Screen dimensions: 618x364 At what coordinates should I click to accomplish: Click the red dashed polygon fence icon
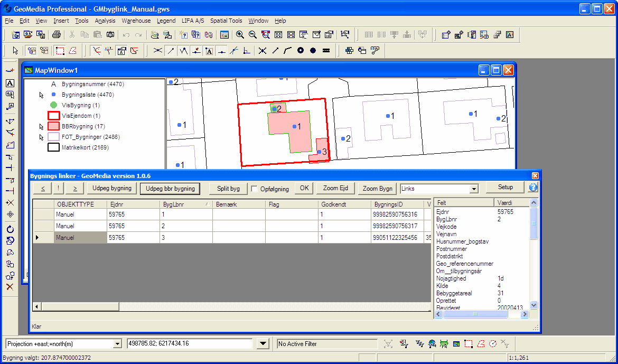72,51
